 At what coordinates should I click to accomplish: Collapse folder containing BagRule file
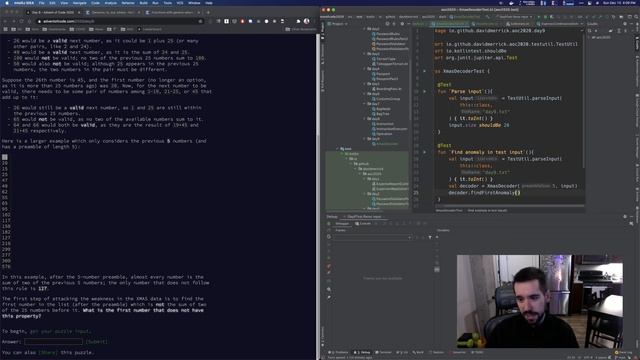(x=364, y=104)
